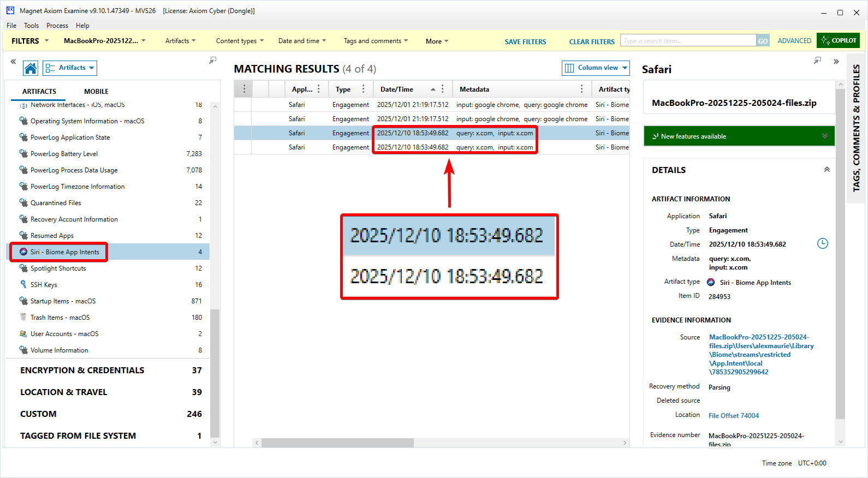Go to the home icon in navigation pane

(x=31, y=68)
